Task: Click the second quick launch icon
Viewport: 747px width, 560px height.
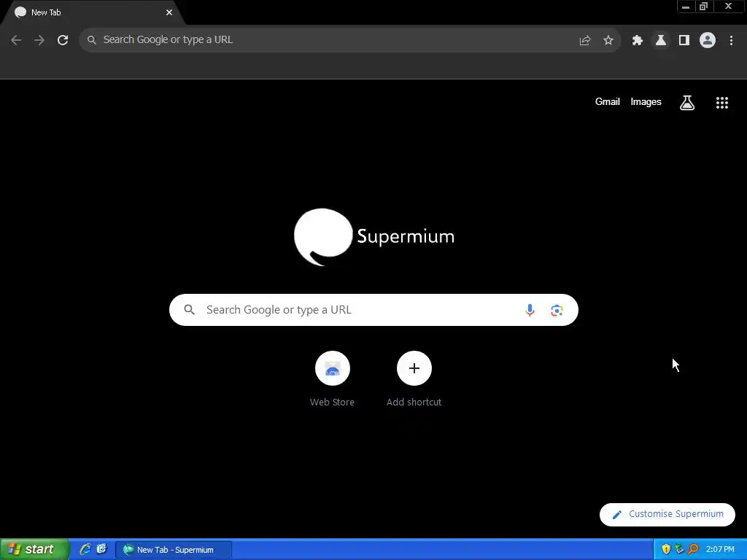Action: coord(102,549)
